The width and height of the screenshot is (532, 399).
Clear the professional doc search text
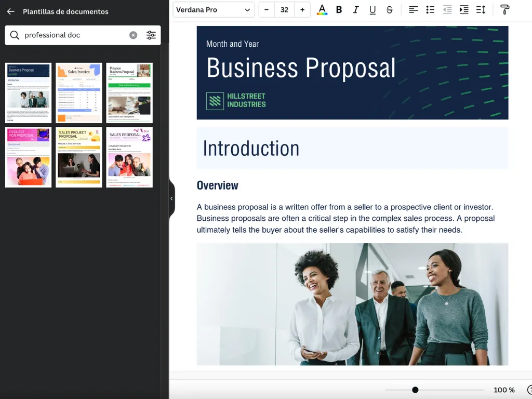[134, 35]
